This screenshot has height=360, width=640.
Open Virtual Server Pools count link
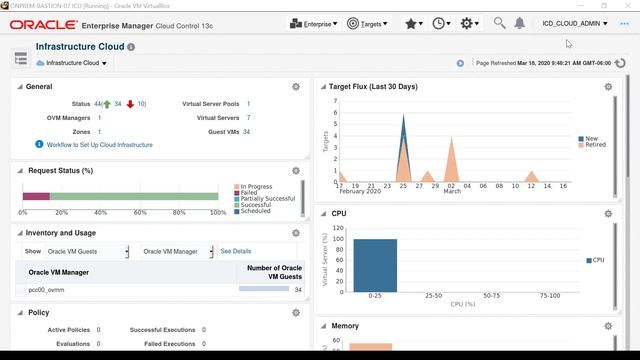(x=248, y=104)
